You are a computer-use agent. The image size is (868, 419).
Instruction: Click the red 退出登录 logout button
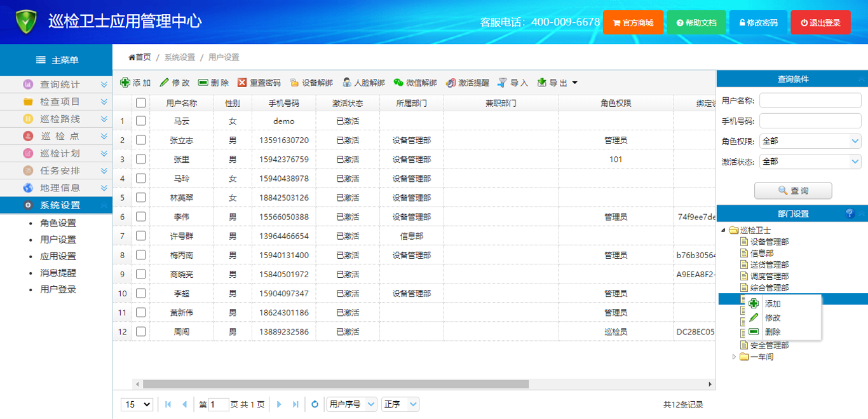(820, 22)
